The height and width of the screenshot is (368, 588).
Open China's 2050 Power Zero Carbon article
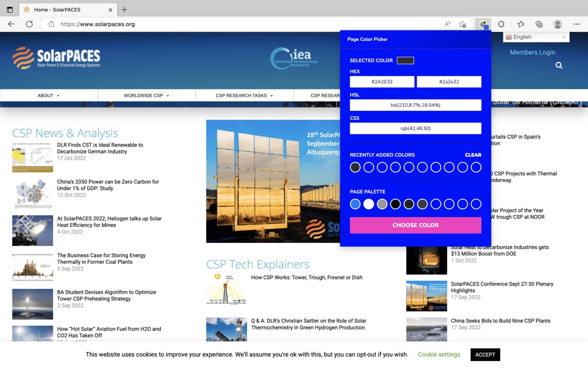[x=108, y=185]
